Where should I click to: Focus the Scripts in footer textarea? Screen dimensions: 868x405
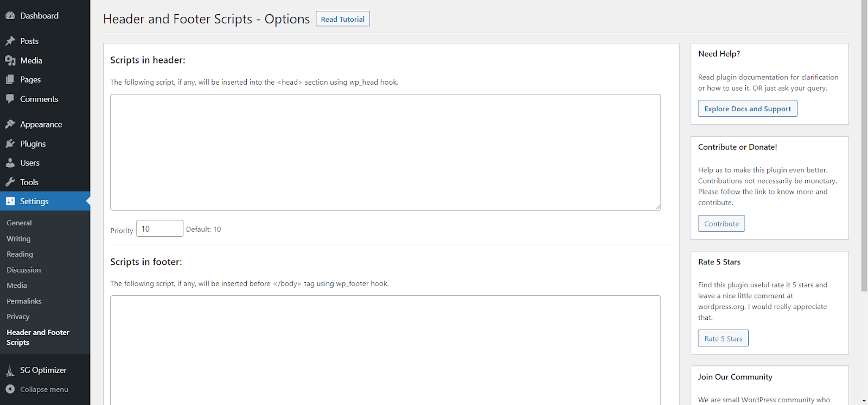tap(385, 350)
